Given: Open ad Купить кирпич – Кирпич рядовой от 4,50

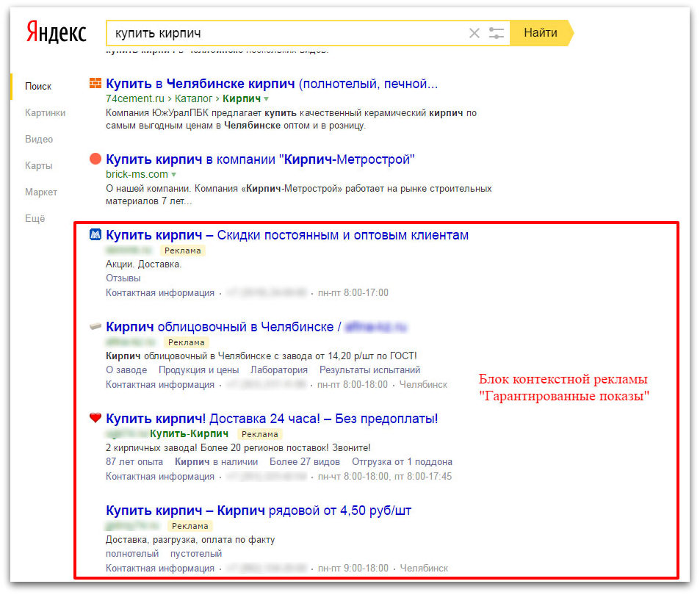Looking at the screenshot, I should 259,511.
